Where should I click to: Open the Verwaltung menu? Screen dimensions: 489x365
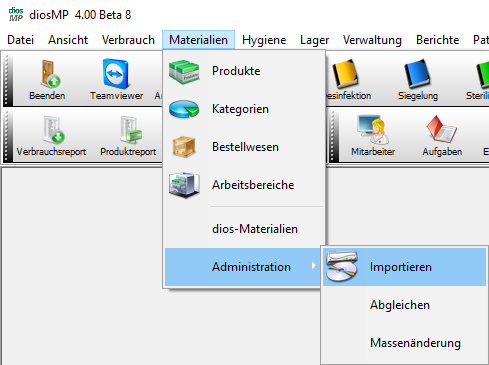[372, 40]
